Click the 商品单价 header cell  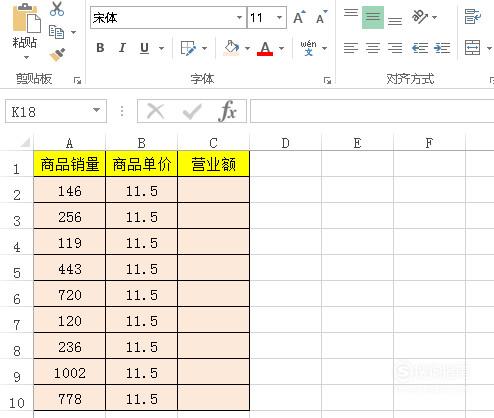tap(142, 164)
